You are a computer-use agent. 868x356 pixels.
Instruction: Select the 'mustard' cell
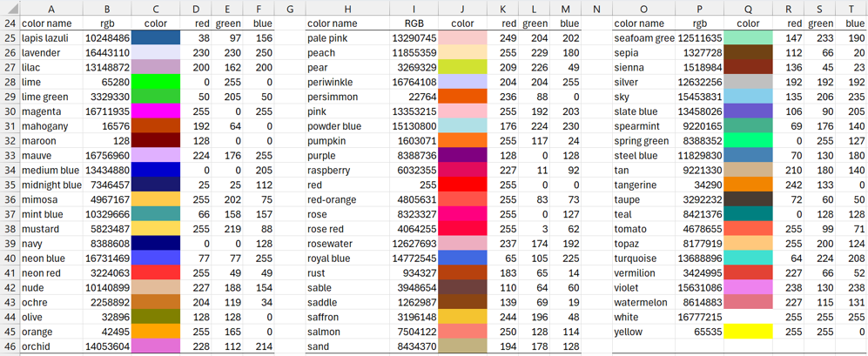pos(51,229)
